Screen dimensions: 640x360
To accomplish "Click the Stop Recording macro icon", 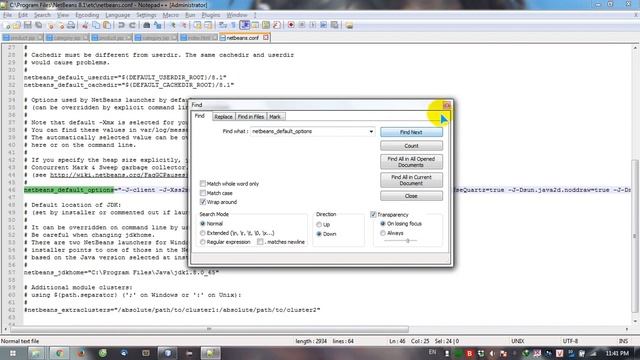I will [302, 25].
